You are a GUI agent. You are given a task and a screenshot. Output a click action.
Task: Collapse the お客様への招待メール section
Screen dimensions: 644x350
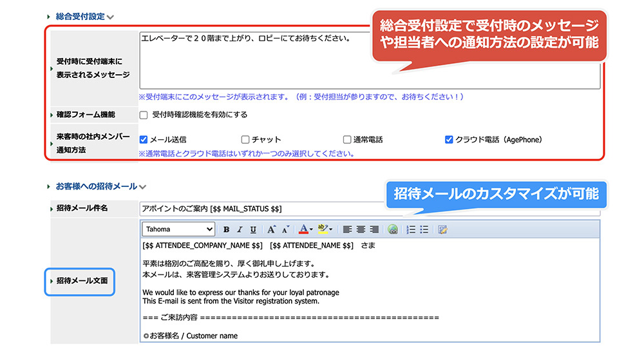coord(143,187)
